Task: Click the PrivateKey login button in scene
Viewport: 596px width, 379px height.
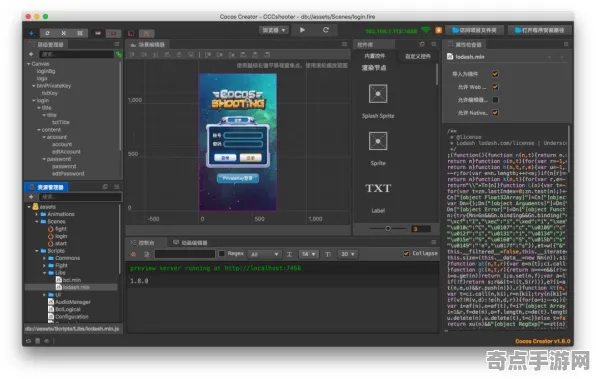Action: click(x=238, y=178)
